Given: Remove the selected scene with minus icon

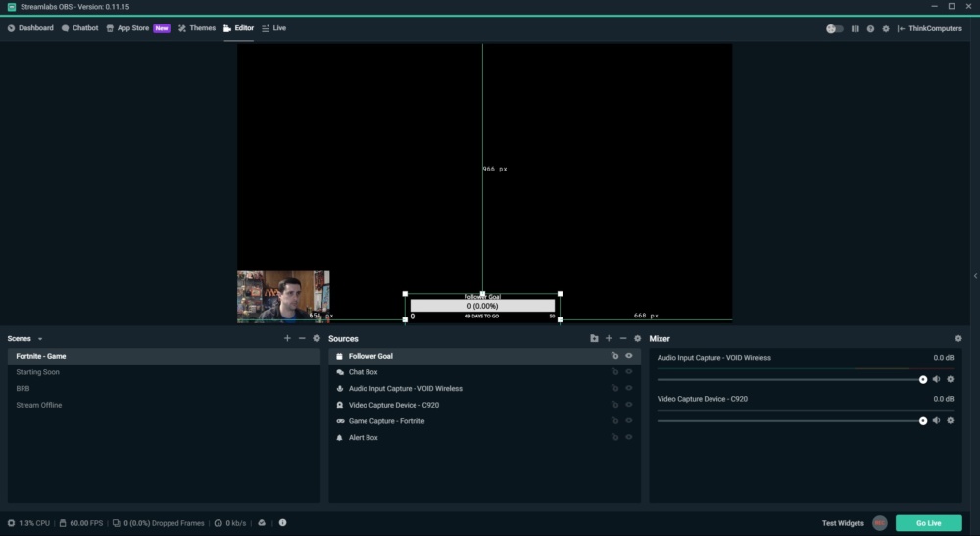Looking at the screenshot, I should point(302,338).
